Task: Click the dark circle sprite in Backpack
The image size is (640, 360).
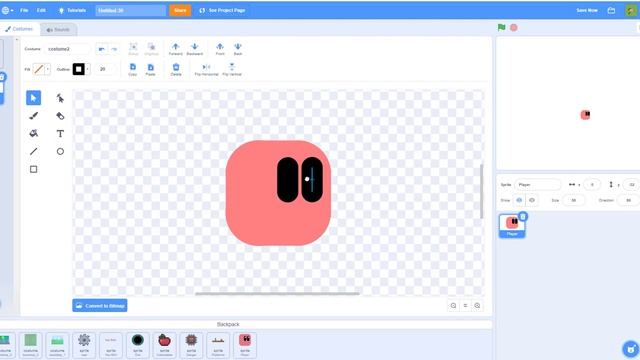Action: 138,344
